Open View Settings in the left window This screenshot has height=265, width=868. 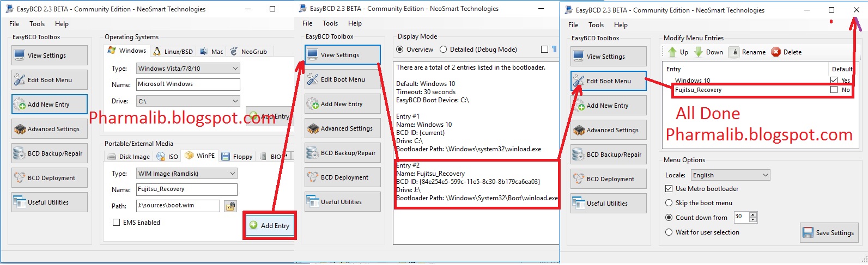[x=50, y=56]
